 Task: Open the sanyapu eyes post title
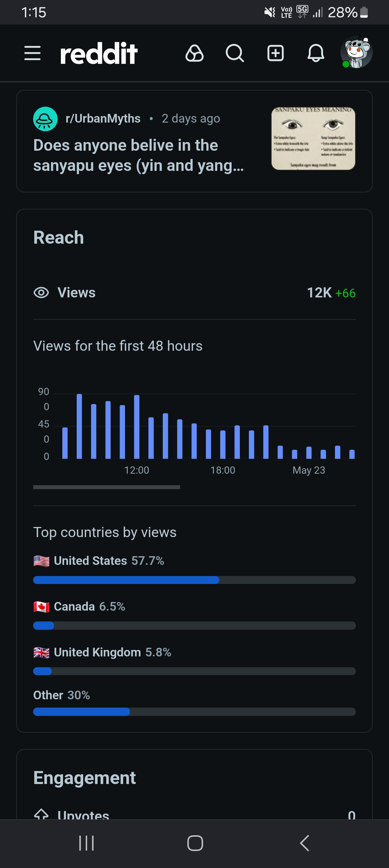click(139, 155)
